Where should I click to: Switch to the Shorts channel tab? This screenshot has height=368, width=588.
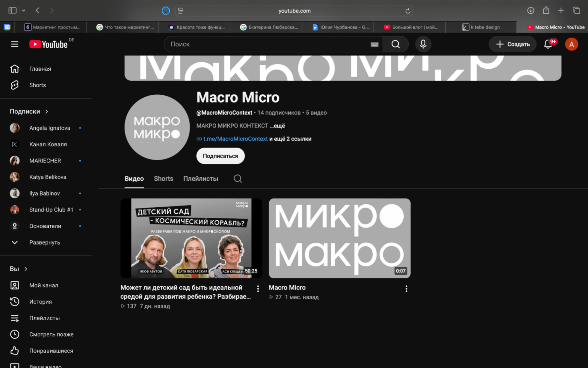(x=163, y=178)
